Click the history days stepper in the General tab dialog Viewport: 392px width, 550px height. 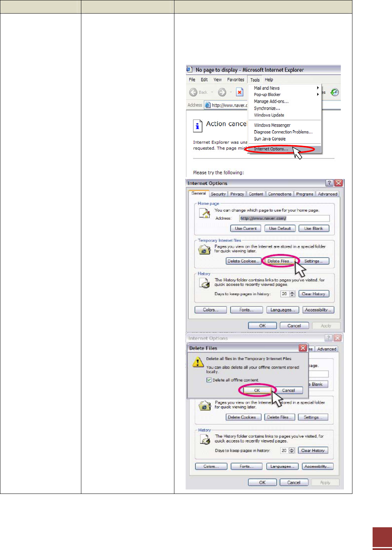(292, 294)
